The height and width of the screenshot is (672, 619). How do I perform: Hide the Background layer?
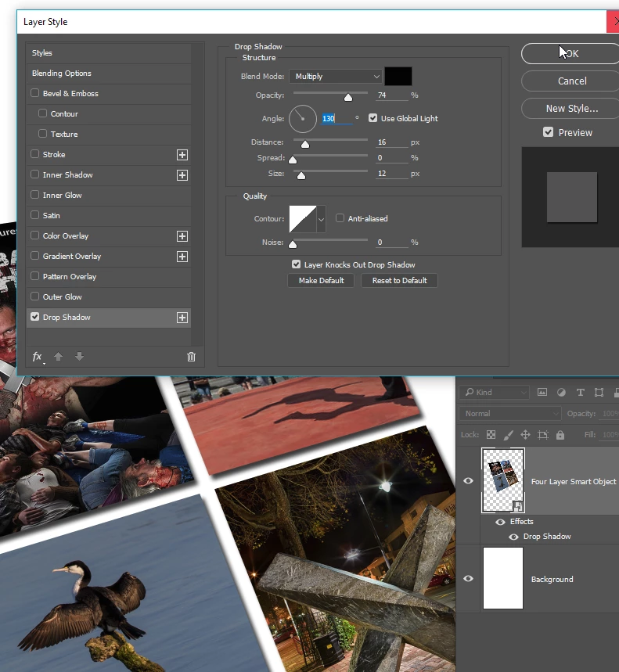coord(469,579)
